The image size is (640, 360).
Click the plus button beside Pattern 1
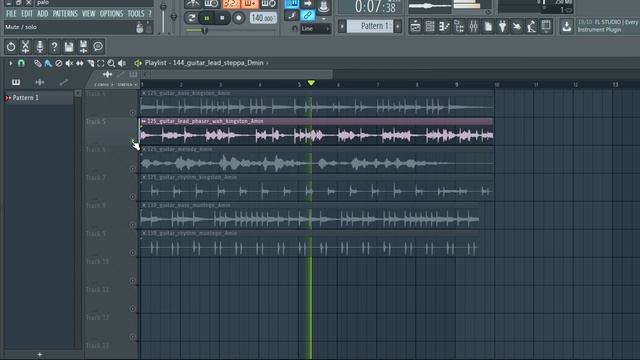(398, 27)
